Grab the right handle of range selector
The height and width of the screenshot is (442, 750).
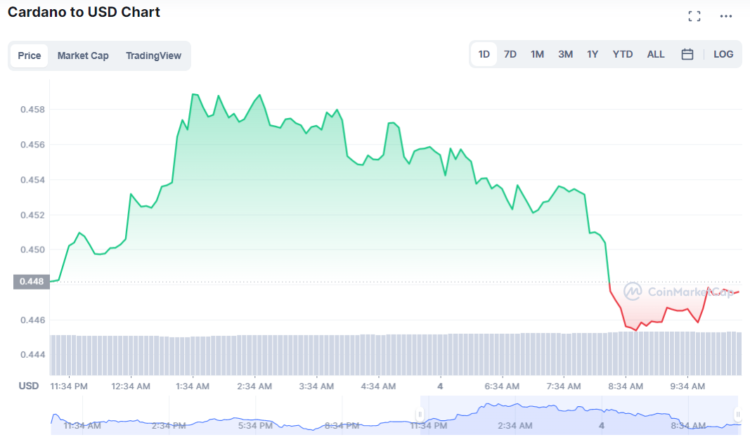tap(738, 414)
